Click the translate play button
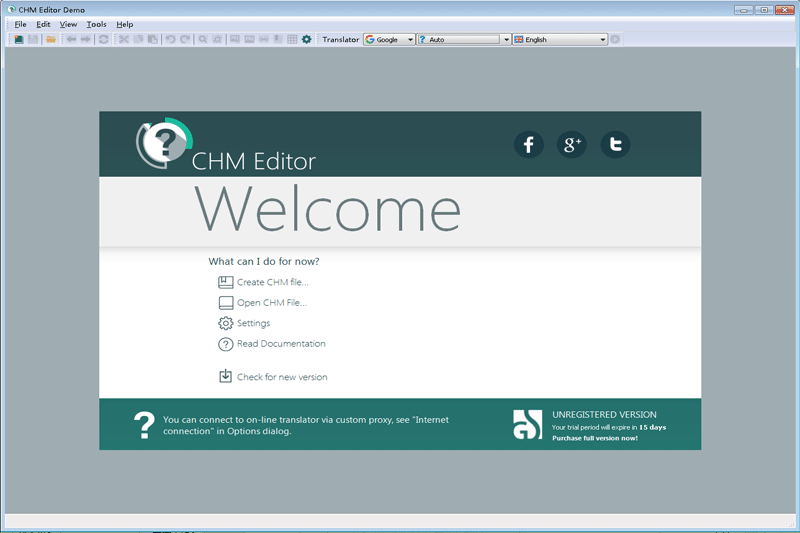The width and height of the screenshot is (800, 533). point(615,39)
